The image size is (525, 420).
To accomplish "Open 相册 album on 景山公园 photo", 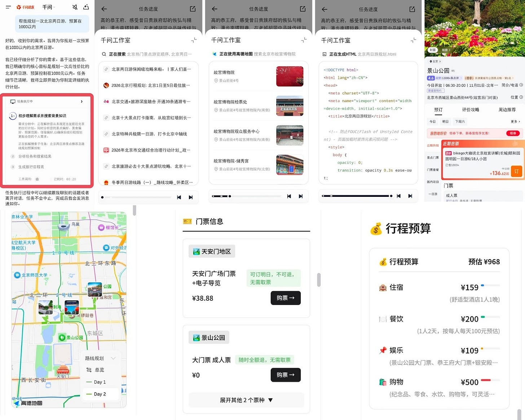I will coord(446,50).
